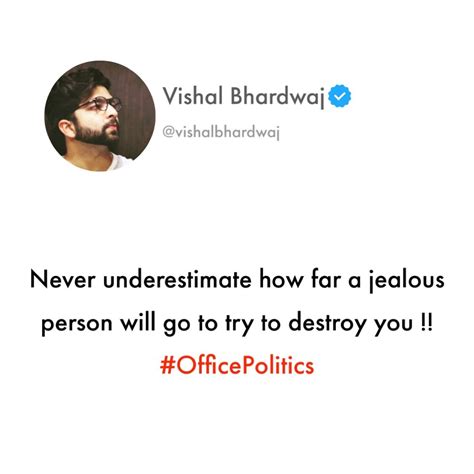
Task: Click the first name "Vishal"
Action: tap(193, 96)
